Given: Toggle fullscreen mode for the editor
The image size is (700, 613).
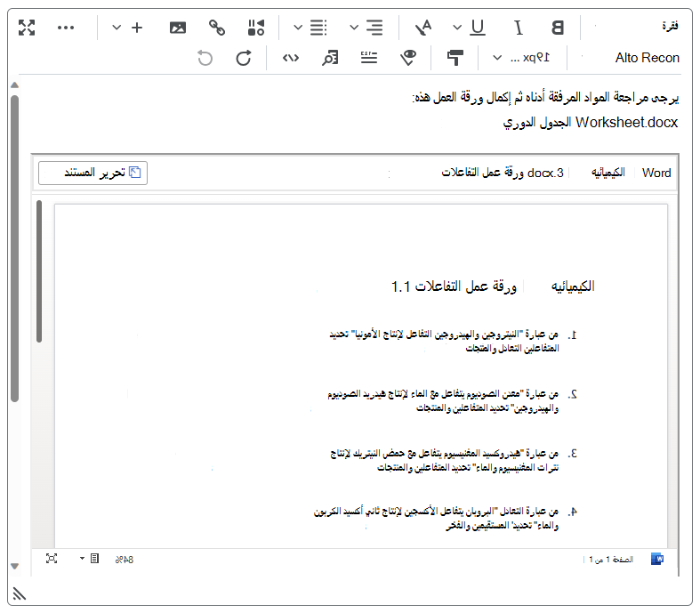Looking at the screenshot, I should (x=27, y=28).
